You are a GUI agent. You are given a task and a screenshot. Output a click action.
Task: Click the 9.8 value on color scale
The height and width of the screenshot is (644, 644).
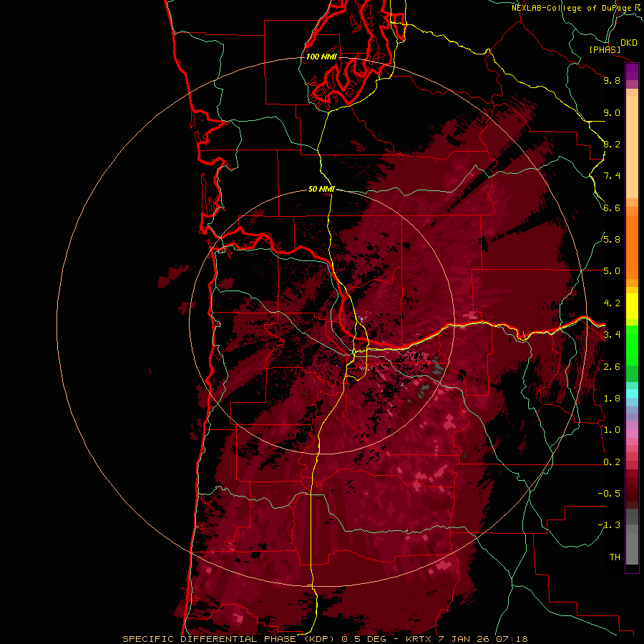click(x=612, y=80)
